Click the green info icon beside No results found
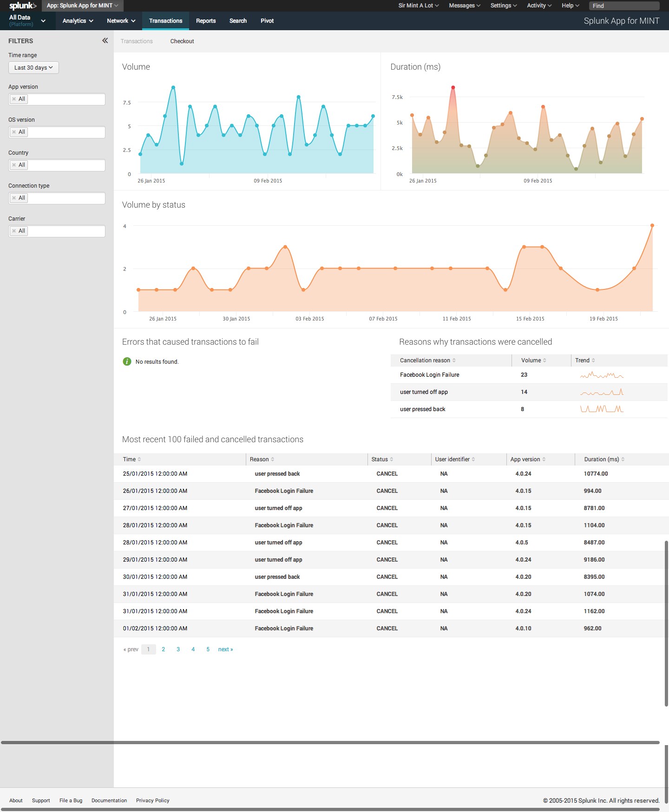 tap(127, 361)
